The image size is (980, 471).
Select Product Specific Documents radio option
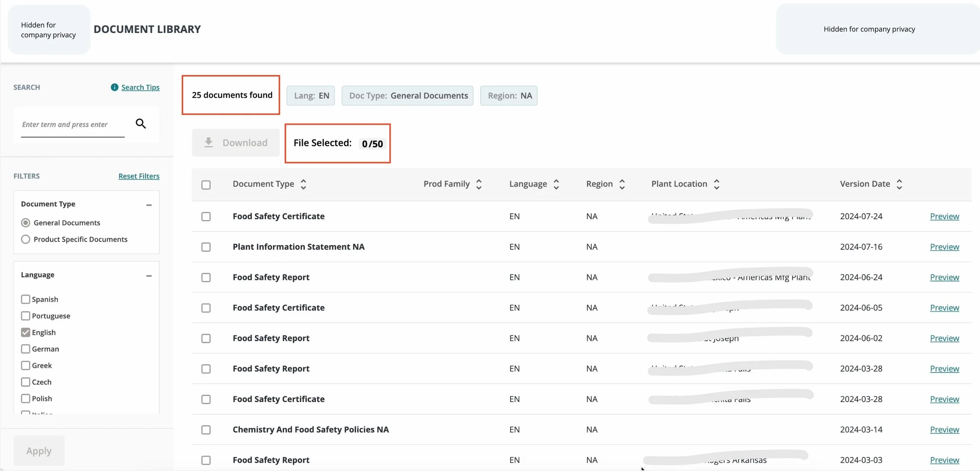point(25,239)
